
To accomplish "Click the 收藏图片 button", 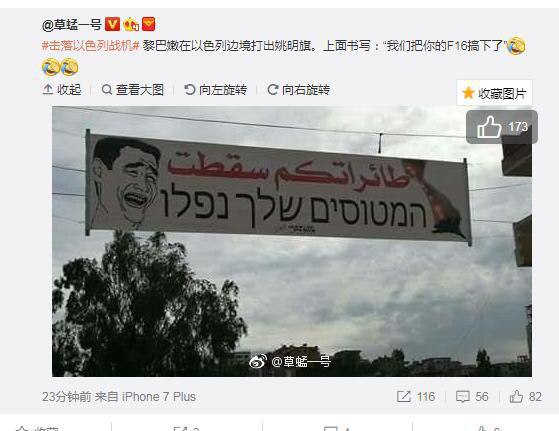I will coord(494,93).
